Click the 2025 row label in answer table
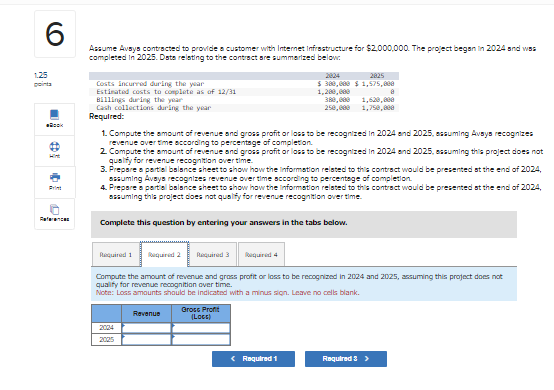The height and width of the screenshot is (390, 554). [x=106, y=340]
